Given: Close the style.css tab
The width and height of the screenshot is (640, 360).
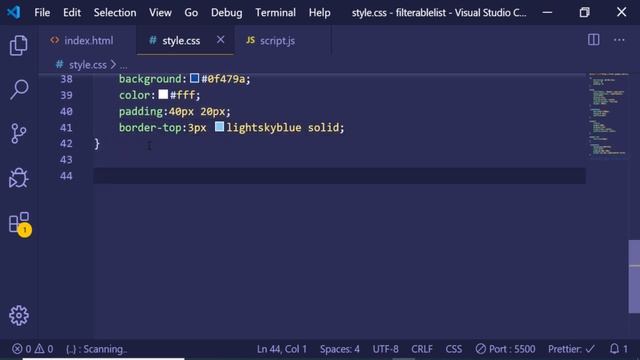Looking at the screenshot, I should pyautogui.click(x=220, y=40).
